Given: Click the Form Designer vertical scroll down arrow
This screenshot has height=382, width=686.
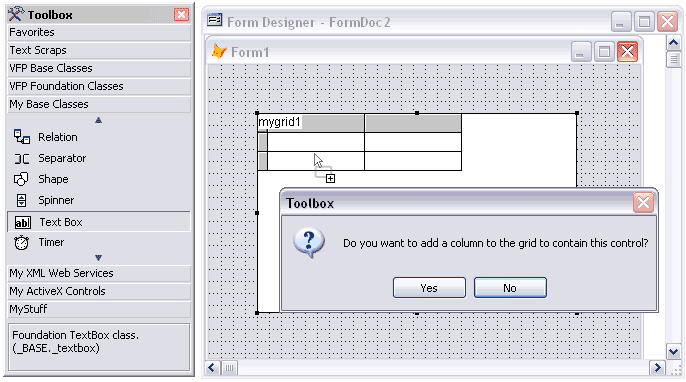Looking at the screenshot, I should (673, 351).
